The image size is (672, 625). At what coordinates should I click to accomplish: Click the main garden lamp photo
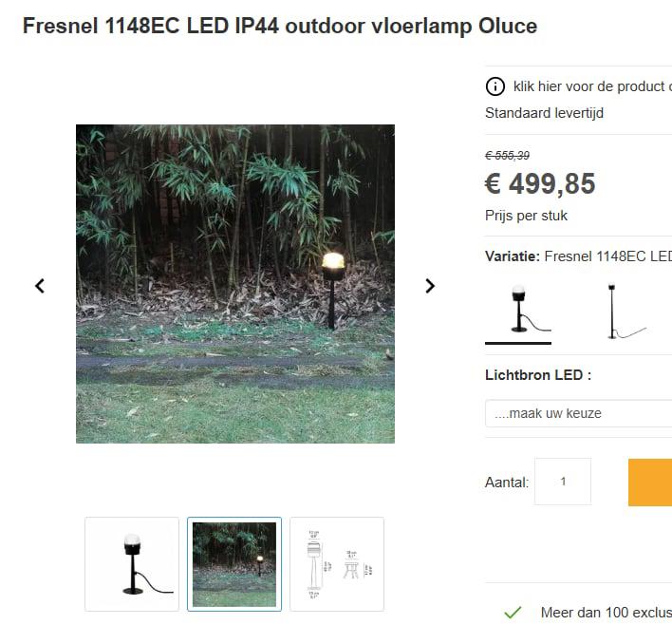click(x=235, y=283)
